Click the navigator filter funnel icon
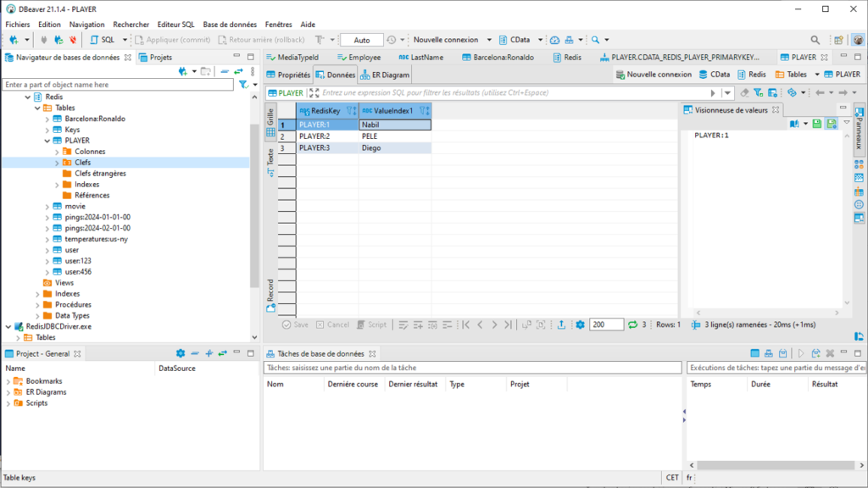Image resolution: width=868 pixels, height=488 pixels. [243, 85]
